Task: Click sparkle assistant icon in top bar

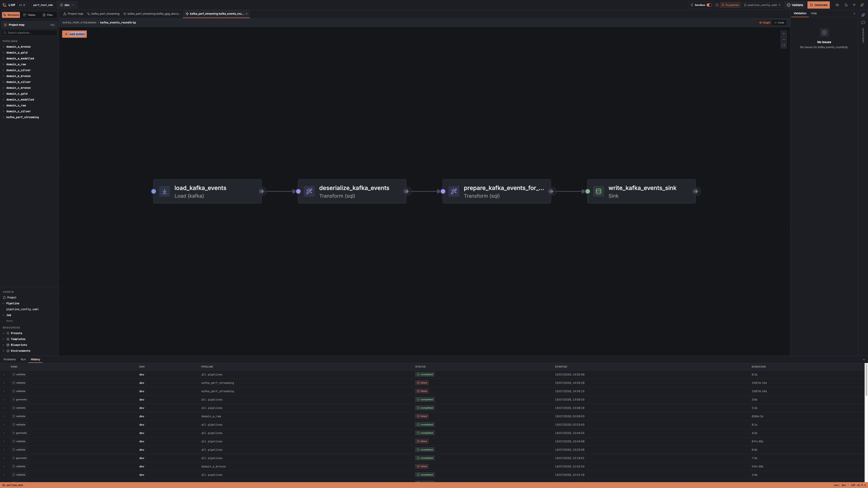Action: pos(862,5)
